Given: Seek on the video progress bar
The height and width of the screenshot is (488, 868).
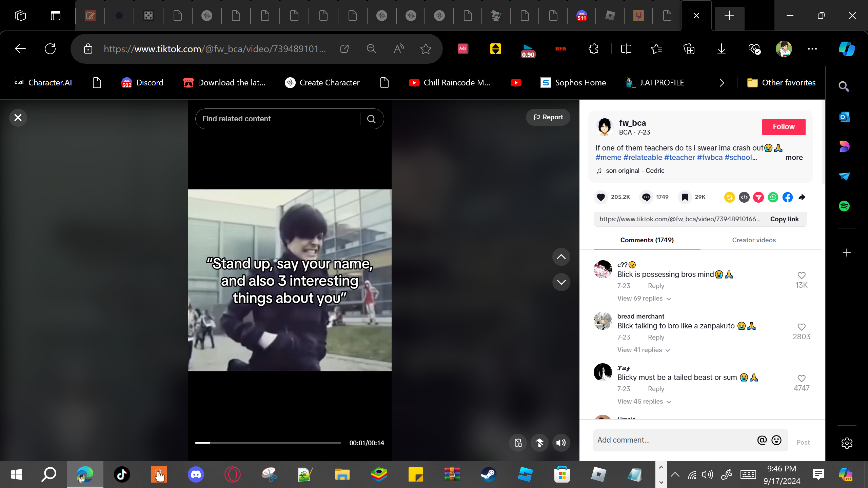Looking at the screenshot, I should point(268,443).
